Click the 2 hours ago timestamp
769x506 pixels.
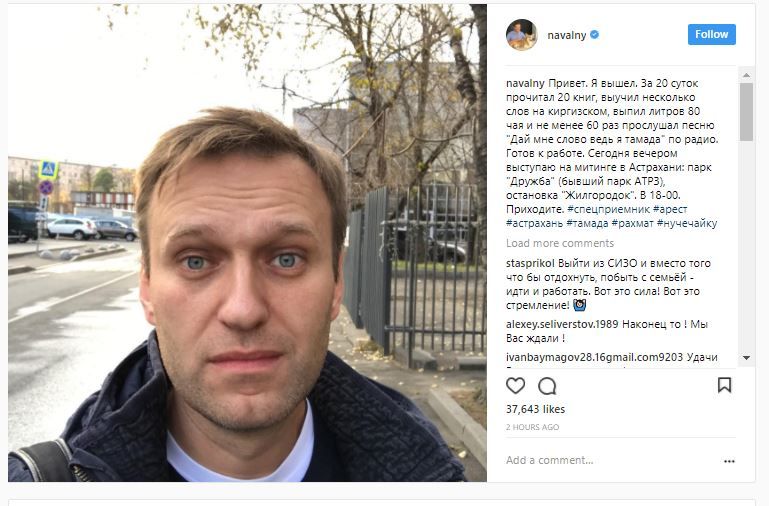[x=533, y=427]
